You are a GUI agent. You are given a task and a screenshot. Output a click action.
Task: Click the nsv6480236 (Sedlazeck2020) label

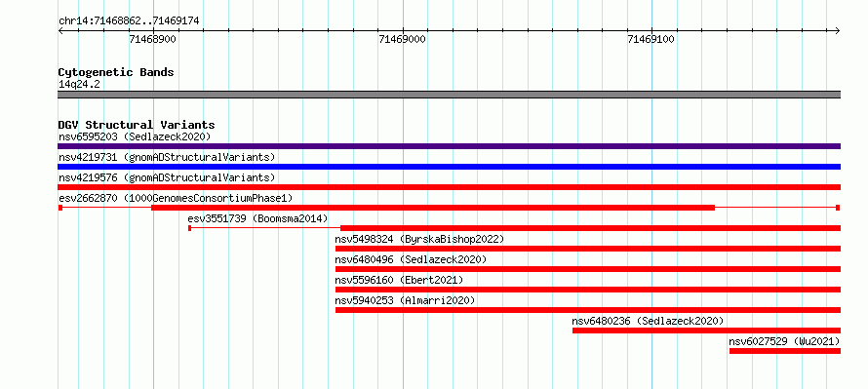click(648, 321)
